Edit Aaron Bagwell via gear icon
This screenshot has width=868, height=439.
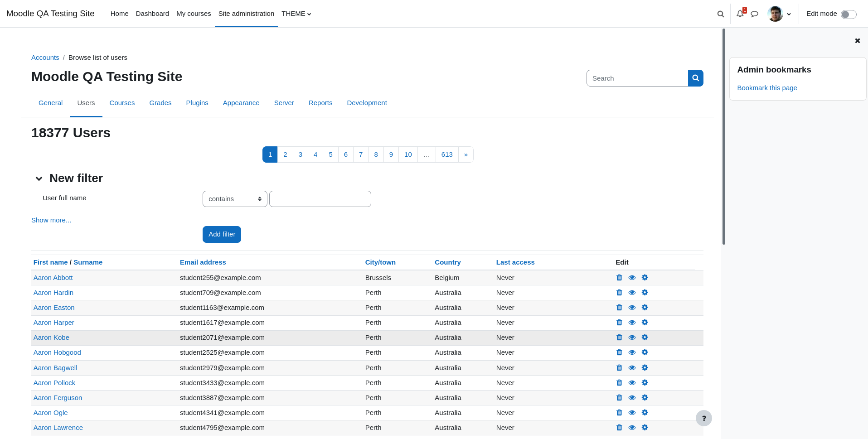pos(645,368)
